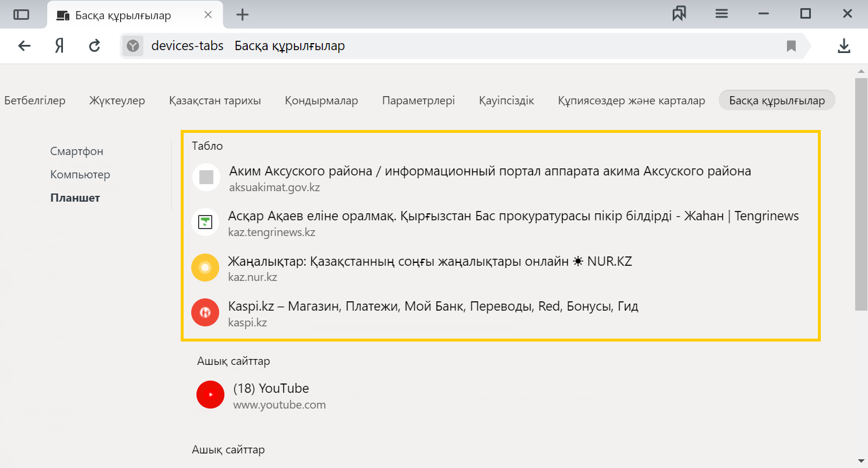Open Аким Аксуского района portal link
Screen dimensions: 868x468
(x=490, y=171)
